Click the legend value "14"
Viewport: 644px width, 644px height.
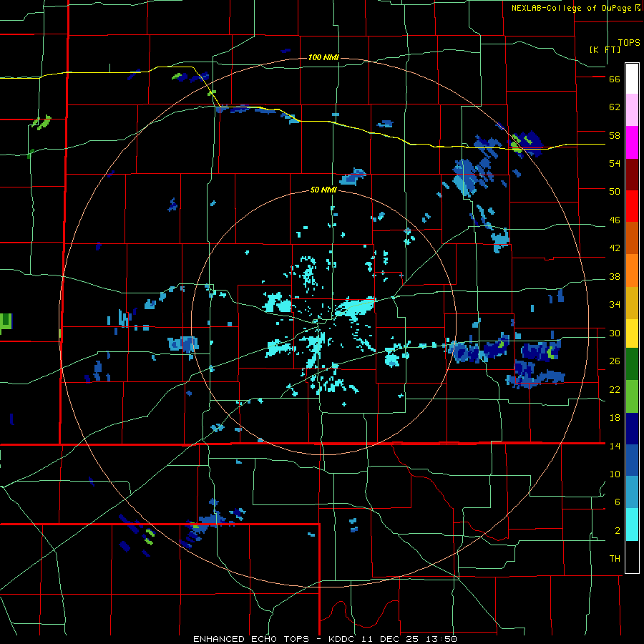point(615,446)
